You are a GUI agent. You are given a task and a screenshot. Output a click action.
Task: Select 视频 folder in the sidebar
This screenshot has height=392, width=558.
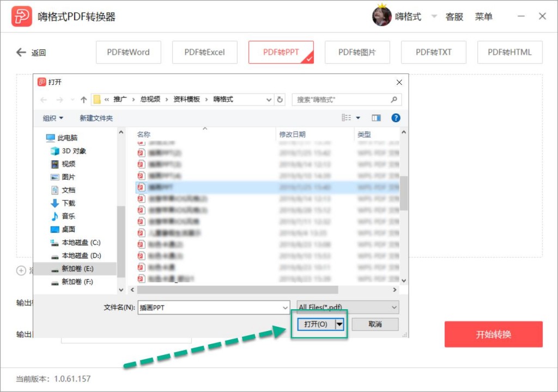[63, 164]
